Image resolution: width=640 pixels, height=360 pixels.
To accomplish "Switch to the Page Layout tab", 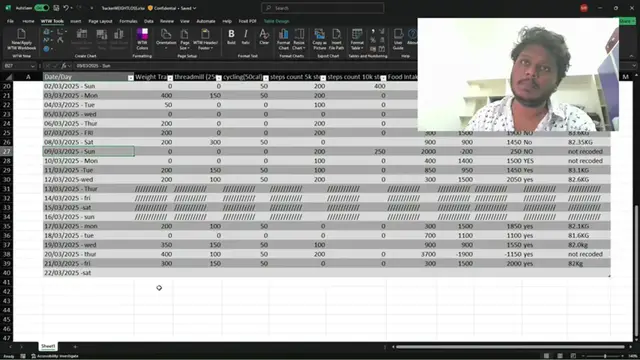I will (x=100, y=21).
